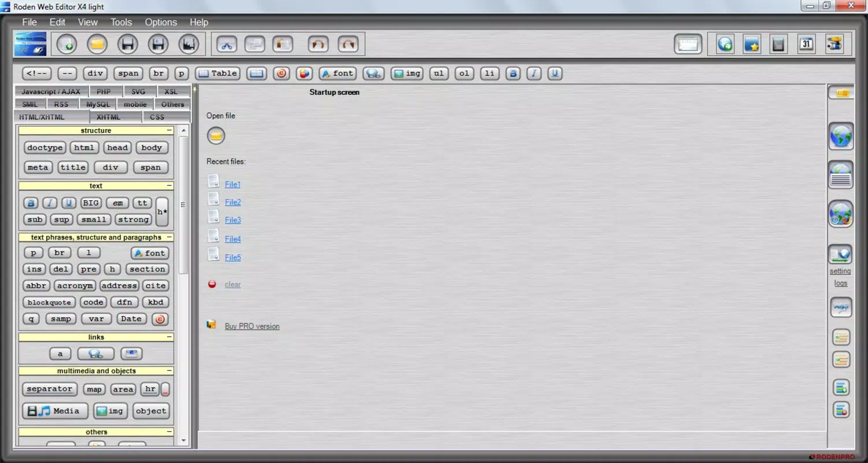Insert comment with <!-- button
868x463 pixels.
pyautogui.click(x=37, y=74)
